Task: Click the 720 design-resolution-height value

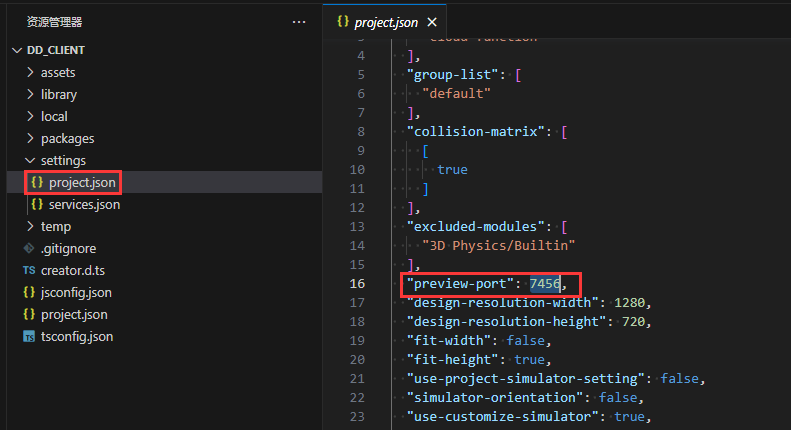Action: (633, 321)
